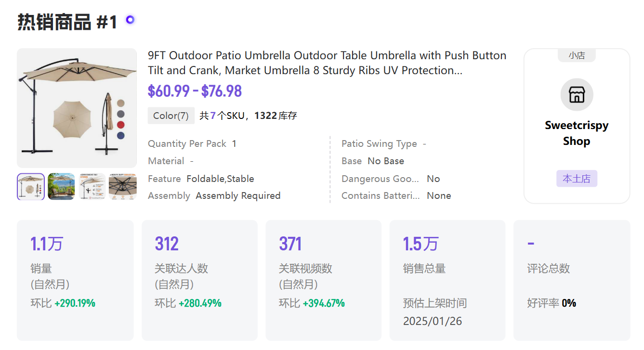Open the 9FT Outdoor Patio Umbrella title

[x=327, y=63]
